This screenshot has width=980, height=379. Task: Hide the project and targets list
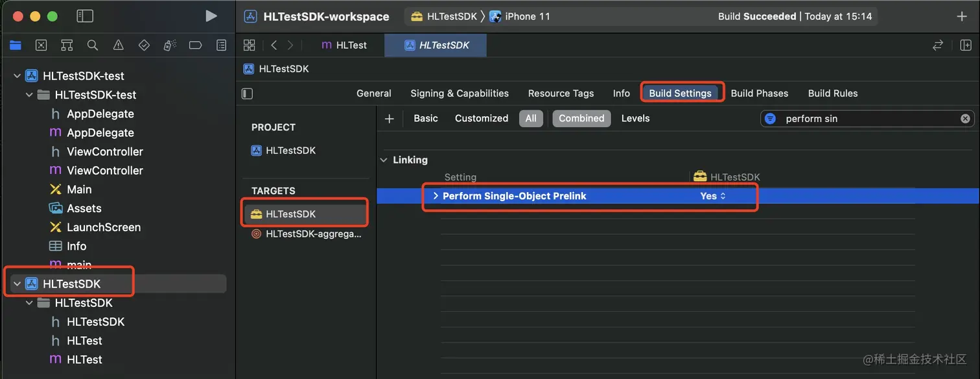coord(247,93)
